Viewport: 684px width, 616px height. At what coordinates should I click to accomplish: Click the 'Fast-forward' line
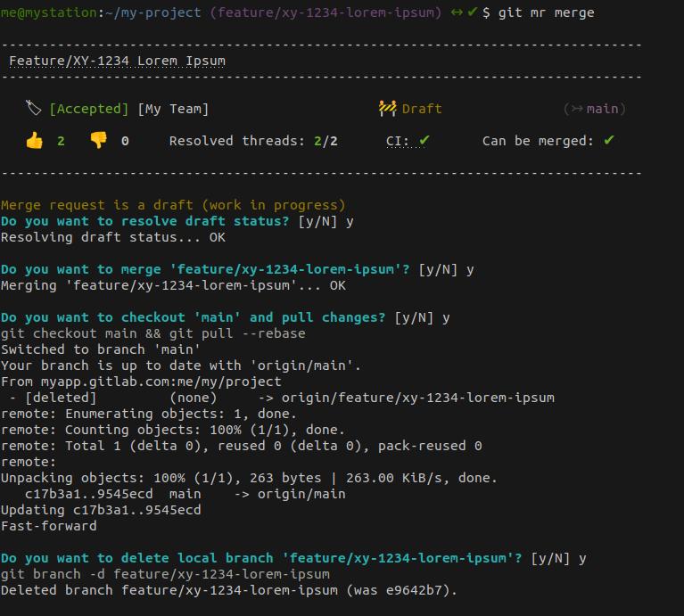coord(49,526)
